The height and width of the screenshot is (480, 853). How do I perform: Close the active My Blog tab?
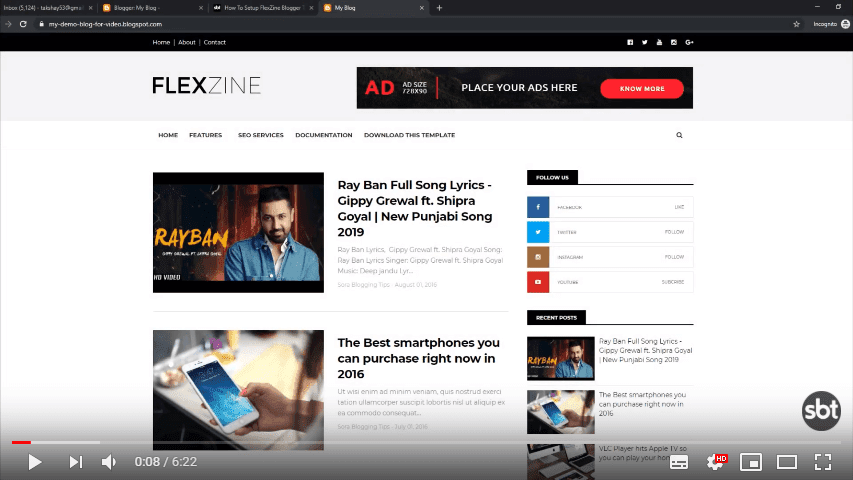point(422,8)
